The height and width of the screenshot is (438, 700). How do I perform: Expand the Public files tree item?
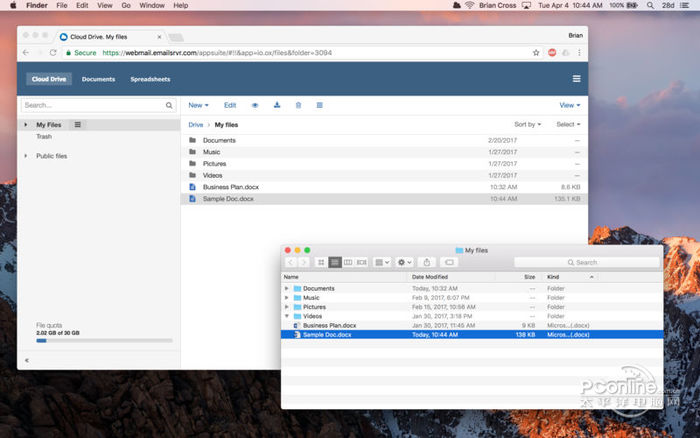point(26,156)
